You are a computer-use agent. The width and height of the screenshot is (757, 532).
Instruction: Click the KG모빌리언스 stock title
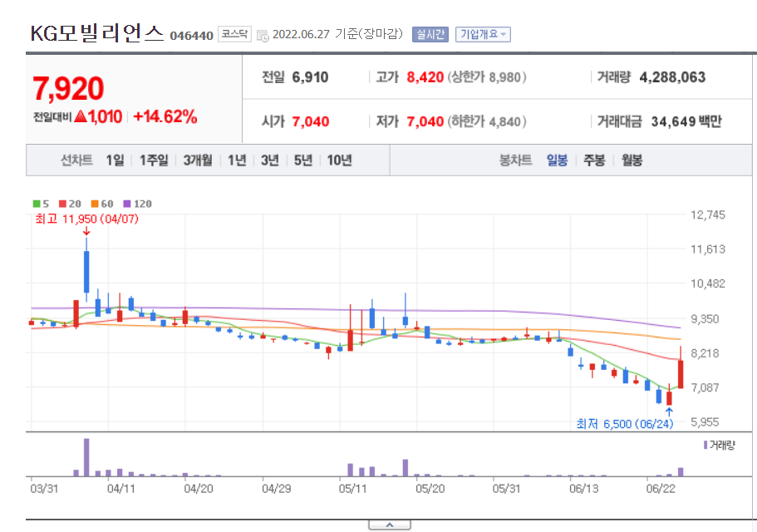pos(97,33)
